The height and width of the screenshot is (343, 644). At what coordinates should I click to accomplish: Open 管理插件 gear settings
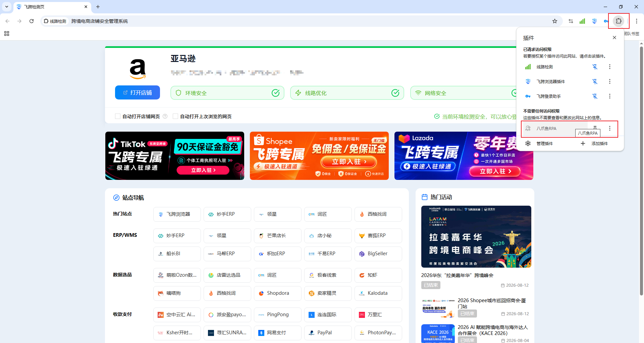click(x=539, y=143)
